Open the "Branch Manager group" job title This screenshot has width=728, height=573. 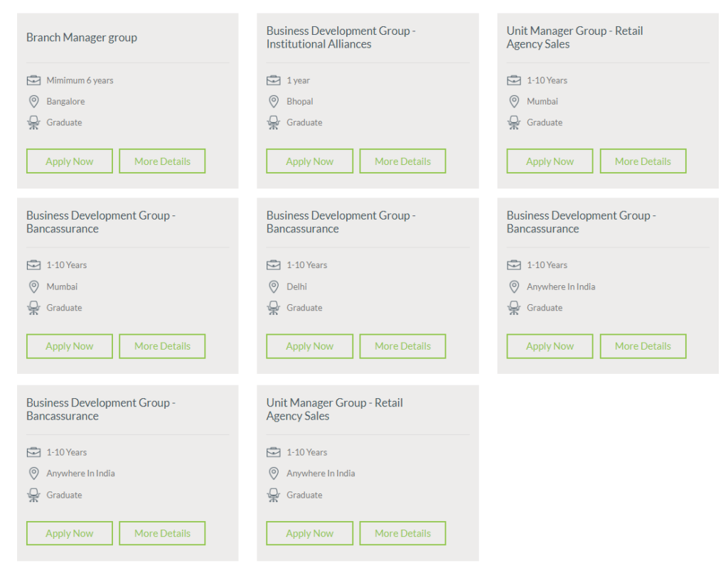82,38
